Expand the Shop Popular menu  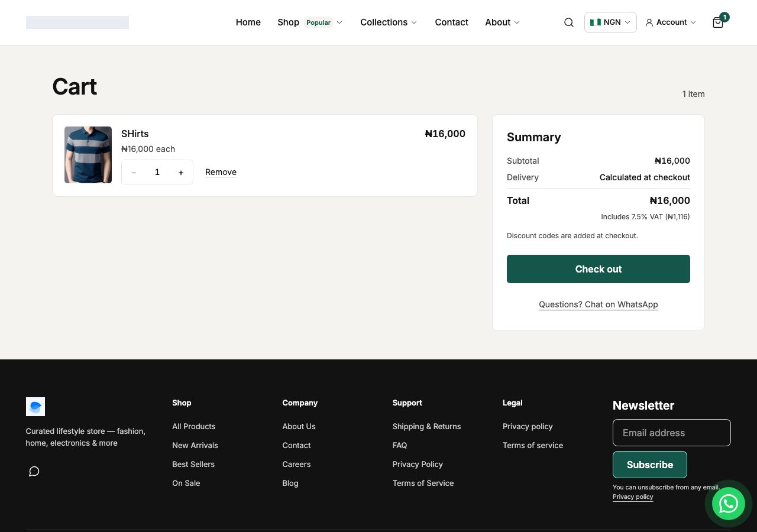pyautogui.click(x=310, y=22)
